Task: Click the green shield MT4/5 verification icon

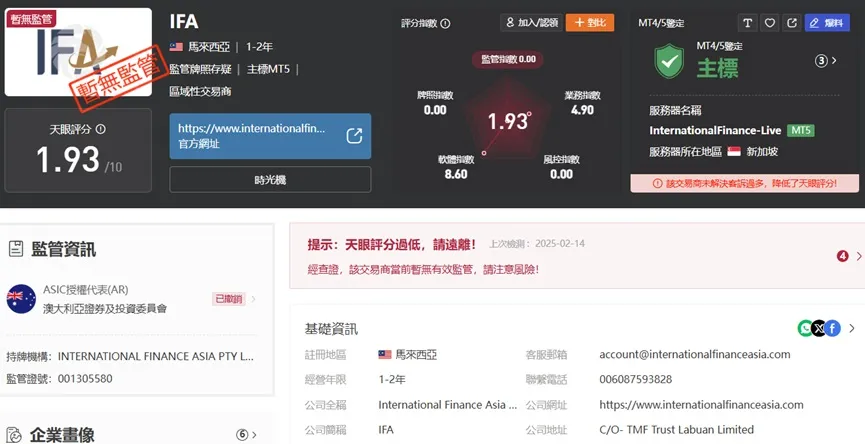Action: click(x=669, y=61)
